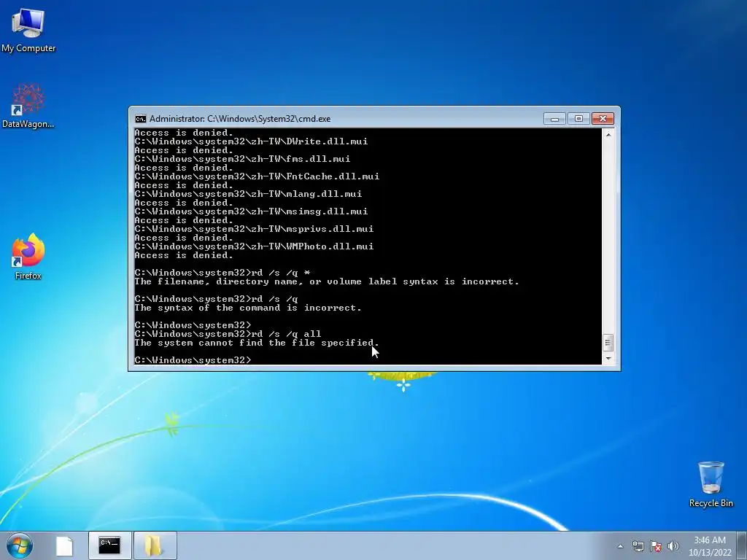
Task: Open the My Computer desktop icon
Action: pos(28,29)
